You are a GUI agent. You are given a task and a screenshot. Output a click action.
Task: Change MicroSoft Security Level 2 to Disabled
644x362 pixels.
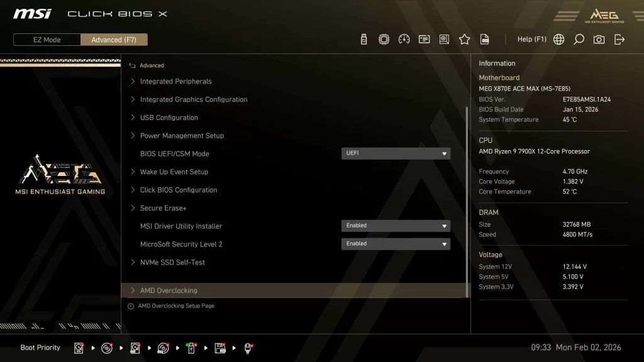(396, 244)
